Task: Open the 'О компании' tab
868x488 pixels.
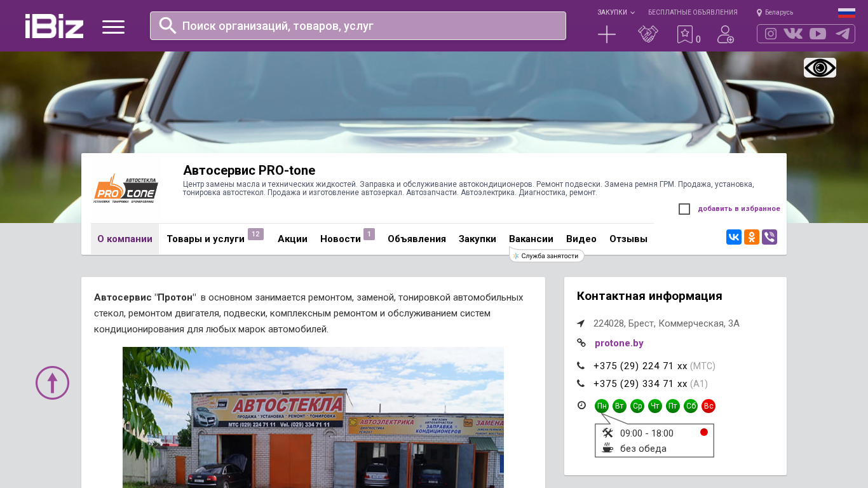Action: (125, 239)
